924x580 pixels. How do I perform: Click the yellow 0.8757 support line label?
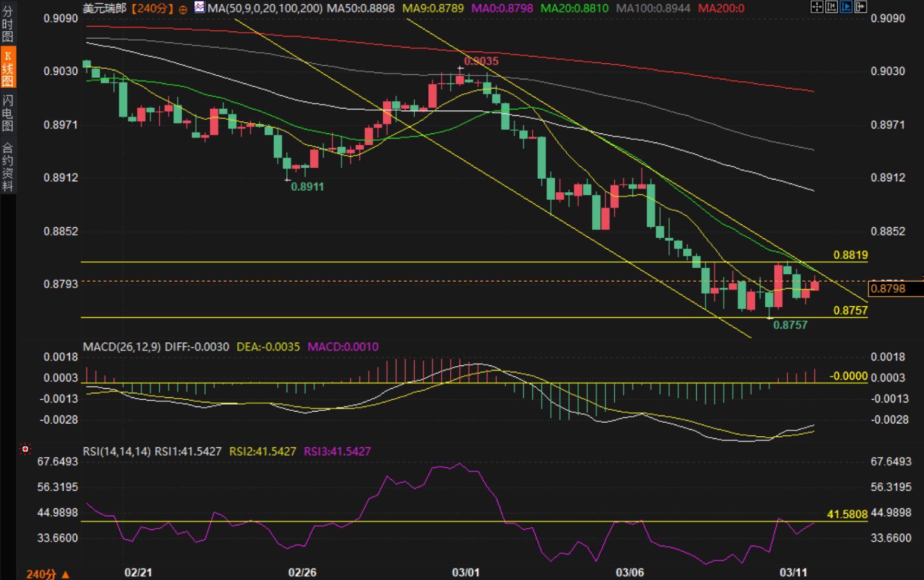[850, 310]
